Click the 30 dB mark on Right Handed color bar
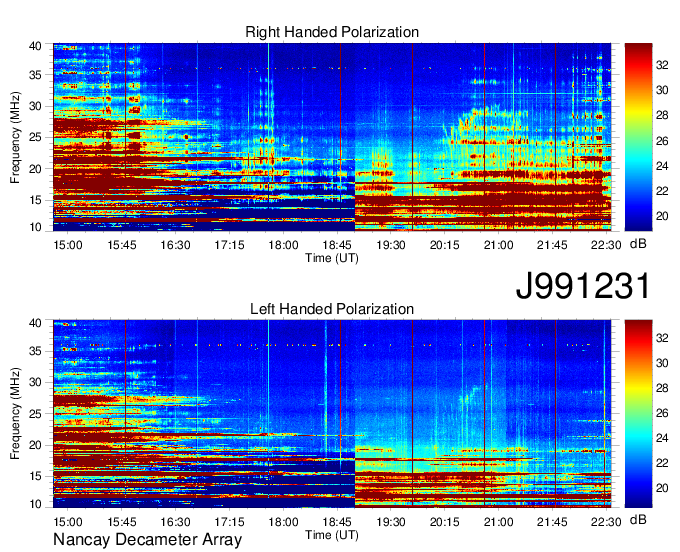Screen dimensions: 680x552 tap(662, 90)
